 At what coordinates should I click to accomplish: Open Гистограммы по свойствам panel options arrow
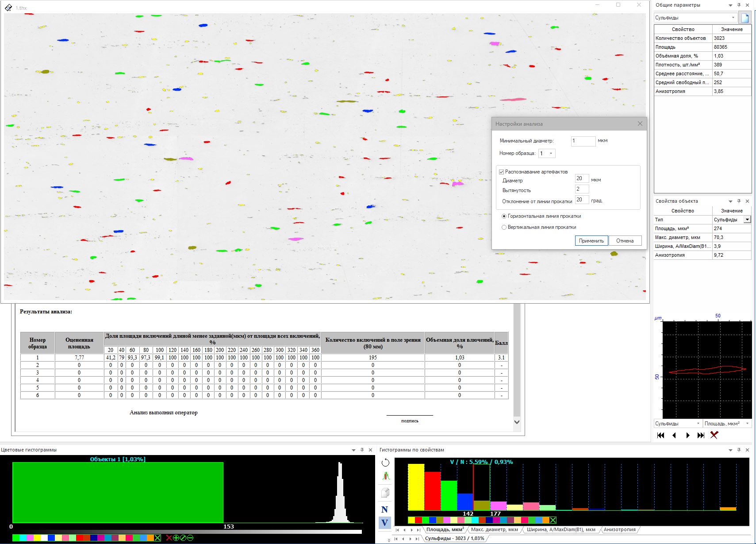click(730, 450)
